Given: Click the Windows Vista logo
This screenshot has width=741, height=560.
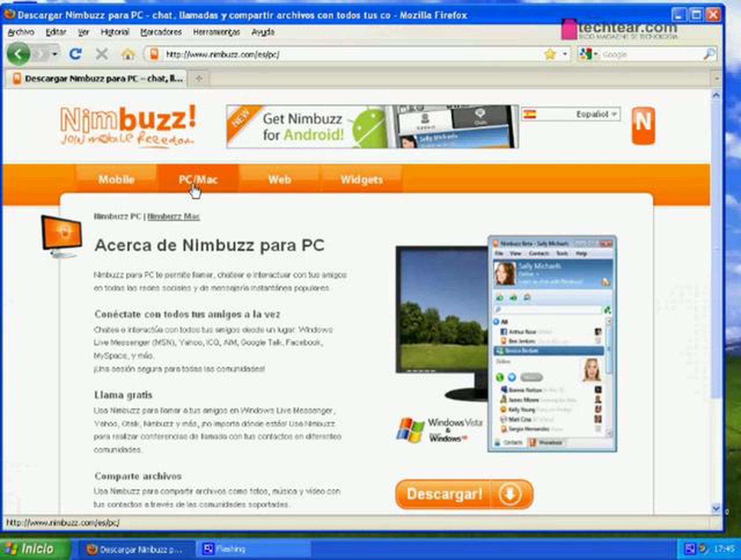Looking at the screenshot, I should pos(440,430).
